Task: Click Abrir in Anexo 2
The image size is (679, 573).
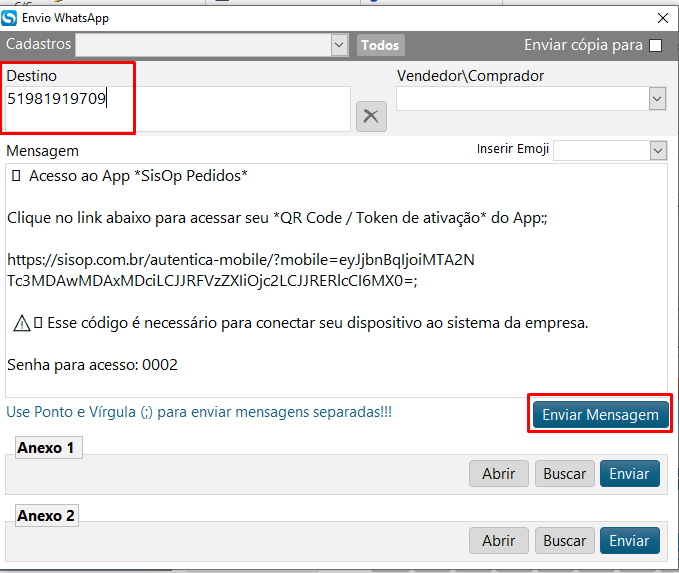Action: pos(498,540)
